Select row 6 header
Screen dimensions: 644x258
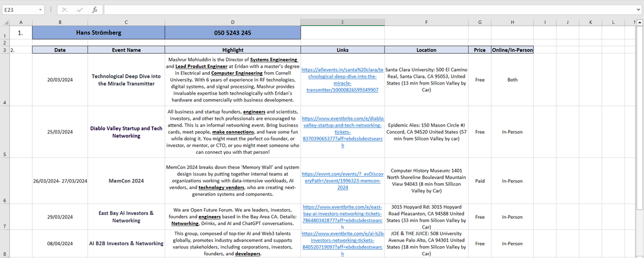point(4,181)
